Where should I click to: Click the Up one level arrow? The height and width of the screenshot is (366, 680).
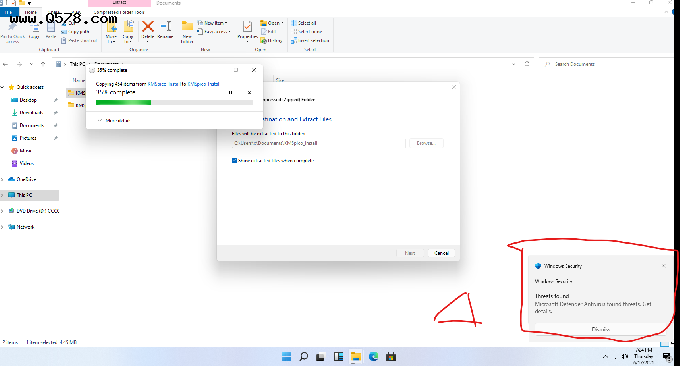pyautogui.click(x=43, y=64)
